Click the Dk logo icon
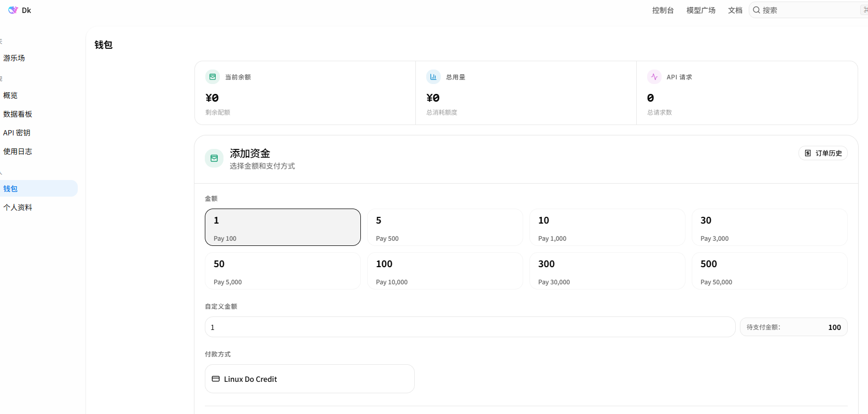 [13, 10]
